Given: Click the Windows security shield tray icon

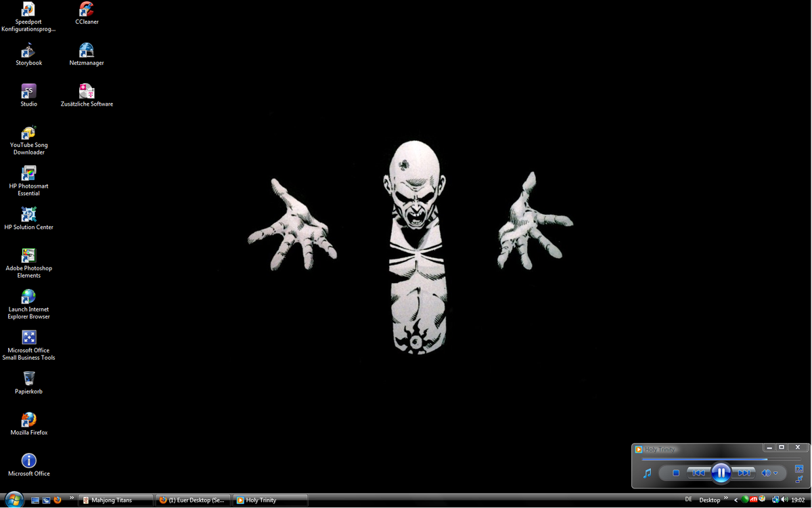Looking at the screenshot, I should [762, 500].
